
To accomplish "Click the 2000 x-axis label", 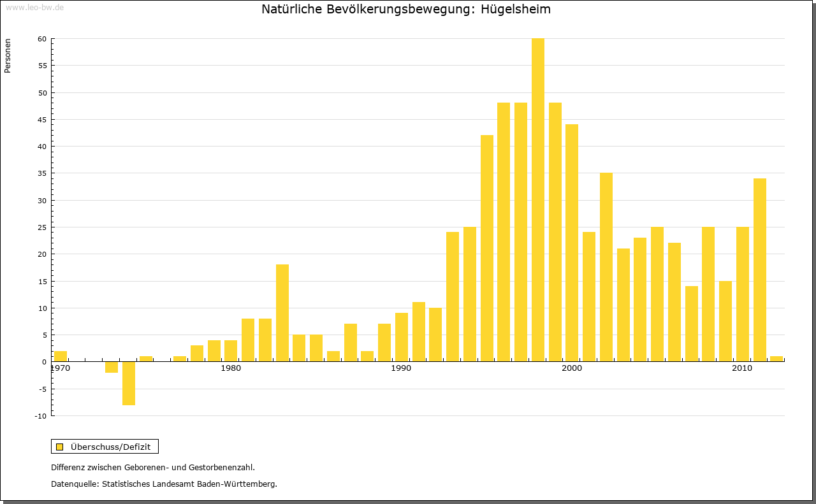I will click(x=572, y=369).
